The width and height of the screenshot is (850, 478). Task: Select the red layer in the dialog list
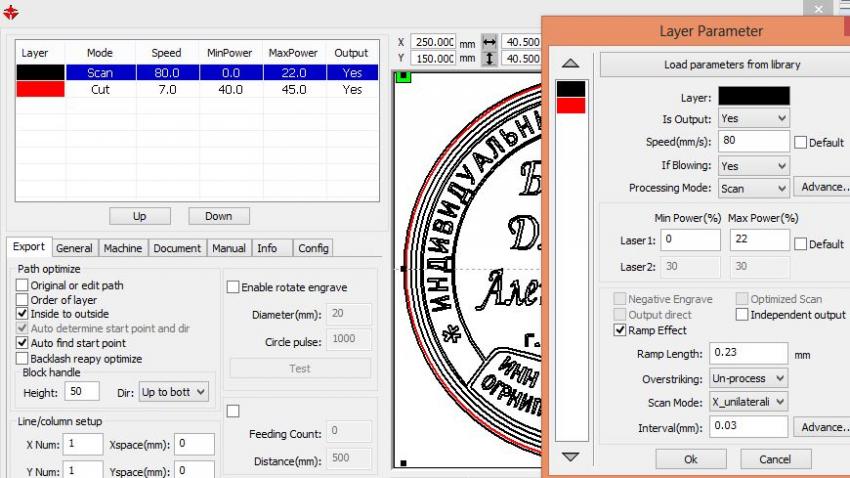pos(571,105)
